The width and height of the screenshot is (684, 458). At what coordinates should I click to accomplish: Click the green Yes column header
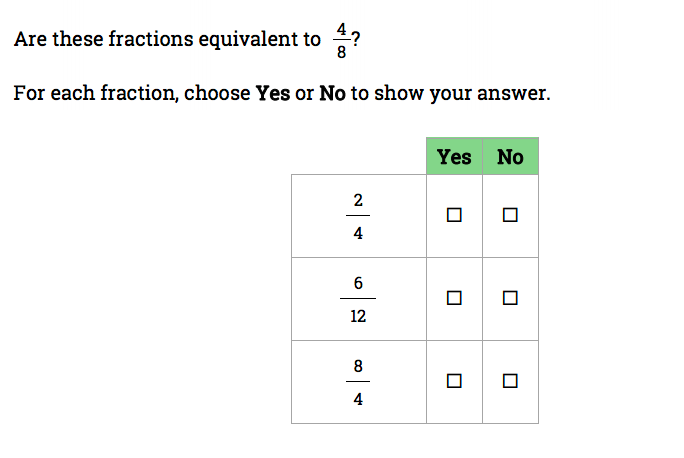click(455, 157)
